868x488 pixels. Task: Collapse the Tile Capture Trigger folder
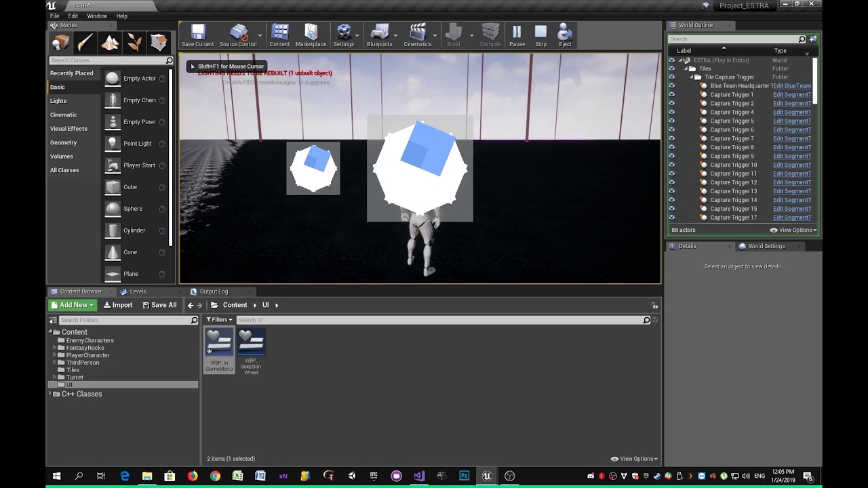692,77
